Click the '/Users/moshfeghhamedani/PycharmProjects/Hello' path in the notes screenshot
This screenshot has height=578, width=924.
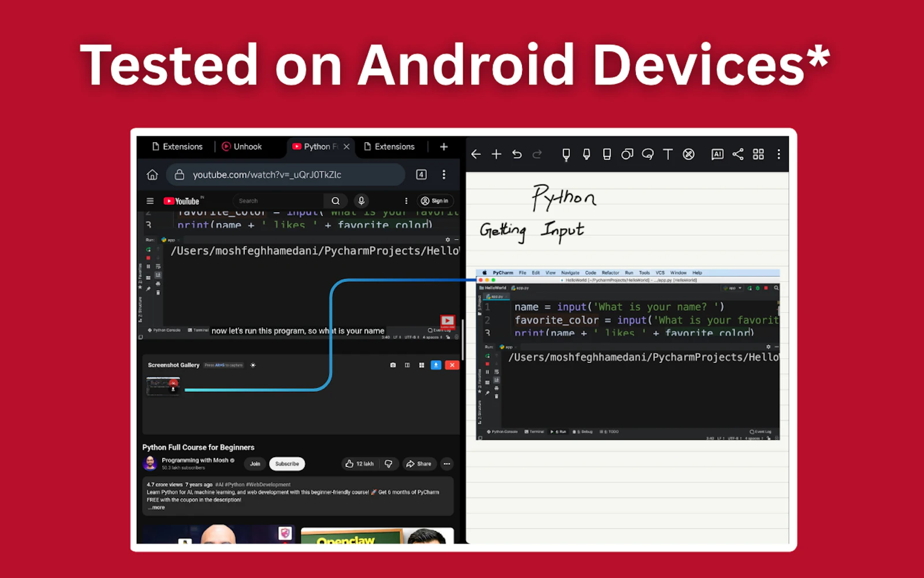pyautogui.click(x=643, y=357)
